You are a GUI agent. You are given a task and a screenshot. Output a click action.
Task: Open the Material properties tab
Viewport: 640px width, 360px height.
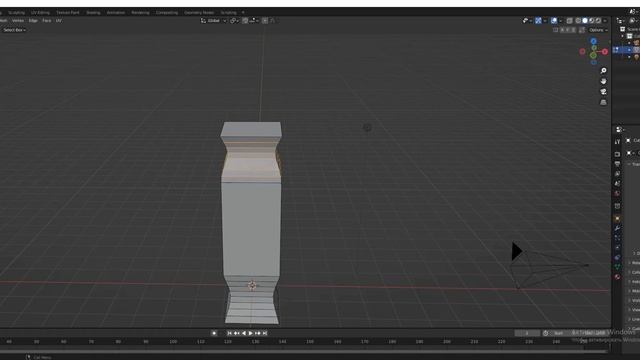617,277
